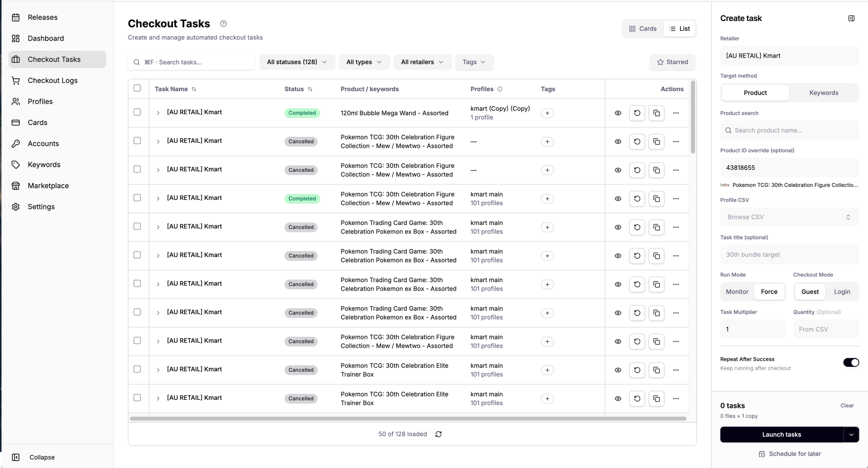Open Keywords page in the sidebar
The width and height of the screenshot is (868, 468).
click(58, 165)
